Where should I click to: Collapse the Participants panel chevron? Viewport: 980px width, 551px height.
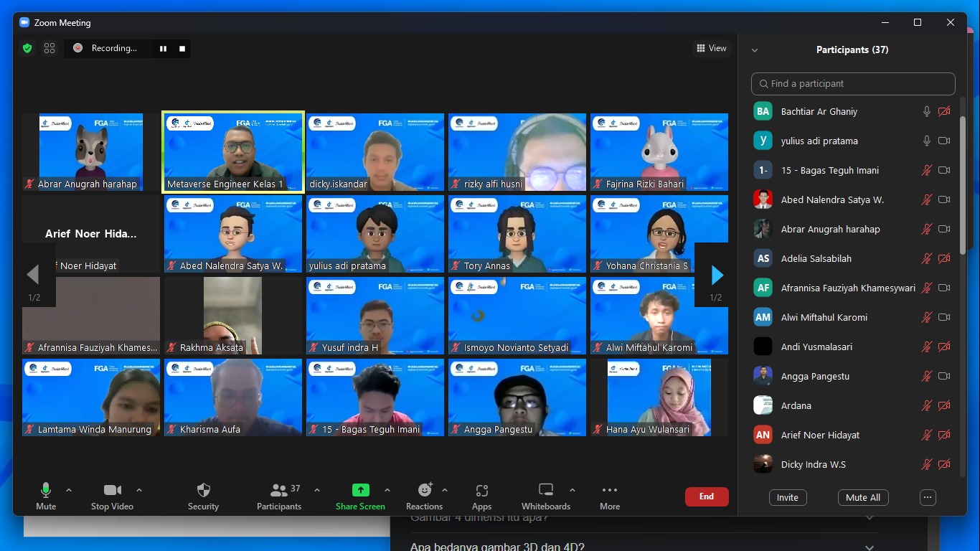pyautogui.click(x=755, y=50)
